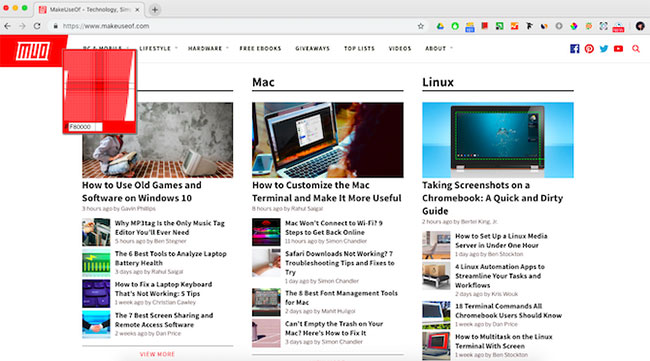Viewport: 650px width, 361px height.
Task: Open 'How to Use Old Games and Software' article
Action: [x=142, y=191]
